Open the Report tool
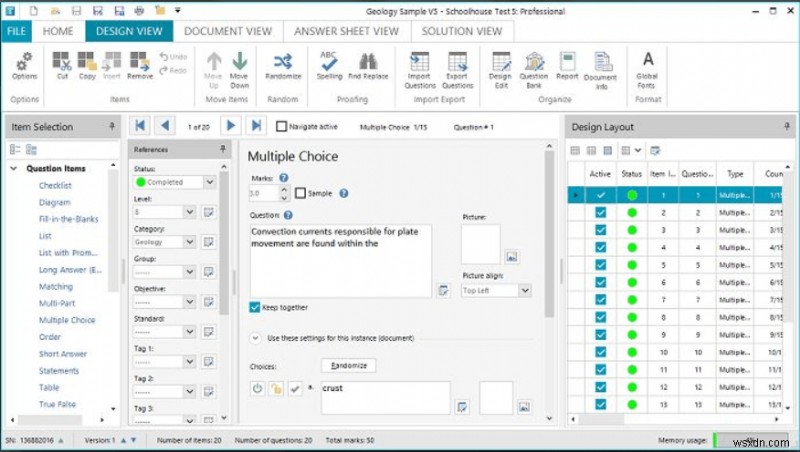The height and width of the screenshot is (452, 800). tap(567, 66)
